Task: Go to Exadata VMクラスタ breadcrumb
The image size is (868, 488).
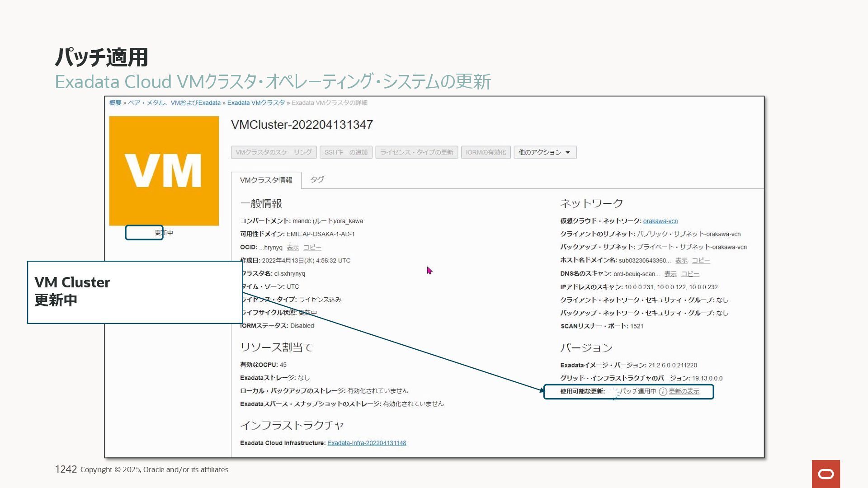Action: [x=256, y=103]
